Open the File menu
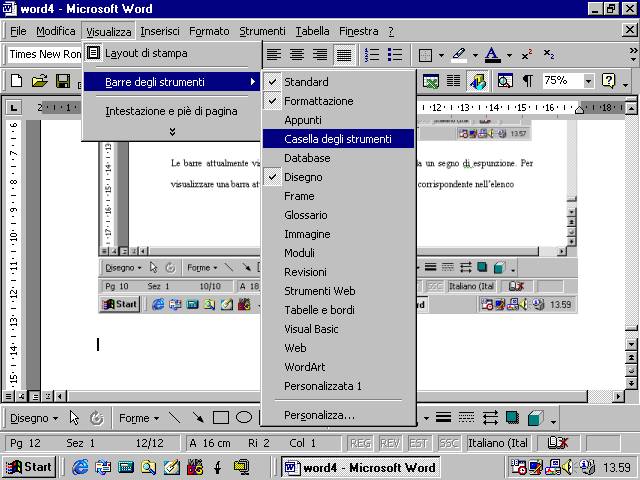Viewport: 640px width, 480px height. 18,31
